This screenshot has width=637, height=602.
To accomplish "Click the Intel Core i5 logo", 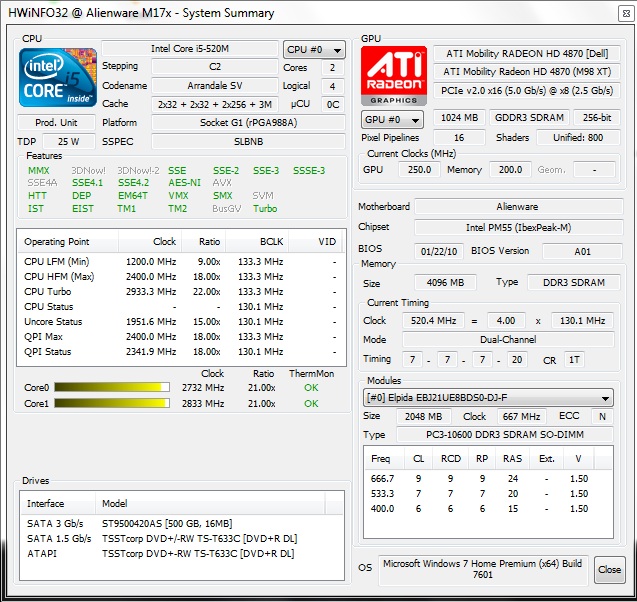I will click(58, 77).
